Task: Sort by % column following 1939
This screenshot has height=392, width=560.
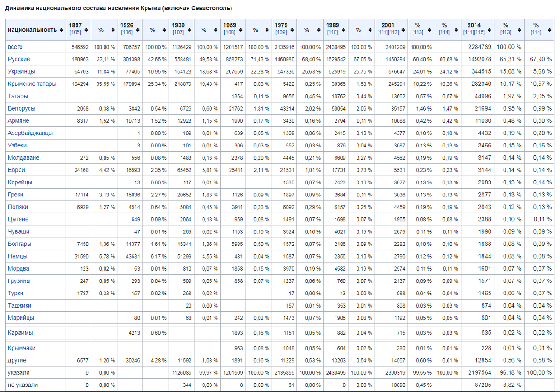Action: pyautogui.click(x=216, y=29)
